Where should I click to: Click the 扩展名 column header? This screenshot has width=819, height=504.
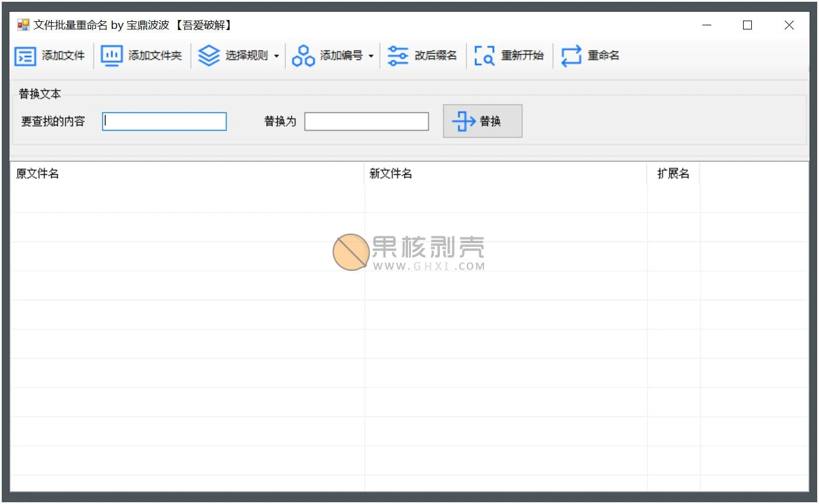coord(674,174)
